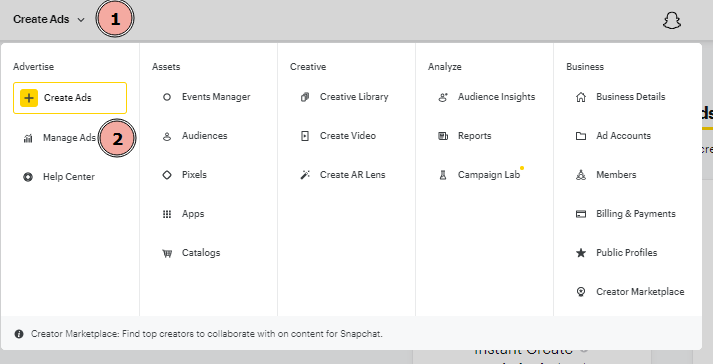This screenshot has width=713, height=364.
Task: Click the Business column heading
Action: pos(585,67)
